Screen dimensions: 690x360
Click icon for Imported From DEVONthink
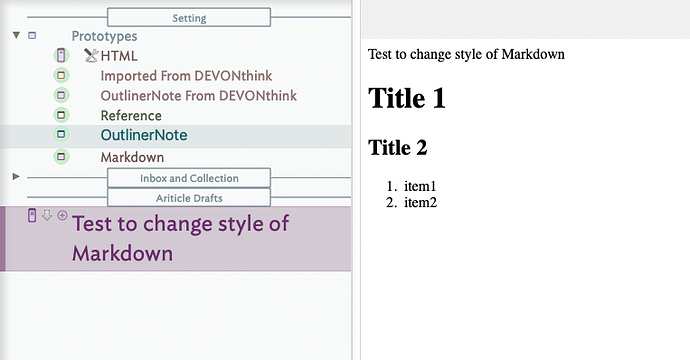tap(61, 75)
